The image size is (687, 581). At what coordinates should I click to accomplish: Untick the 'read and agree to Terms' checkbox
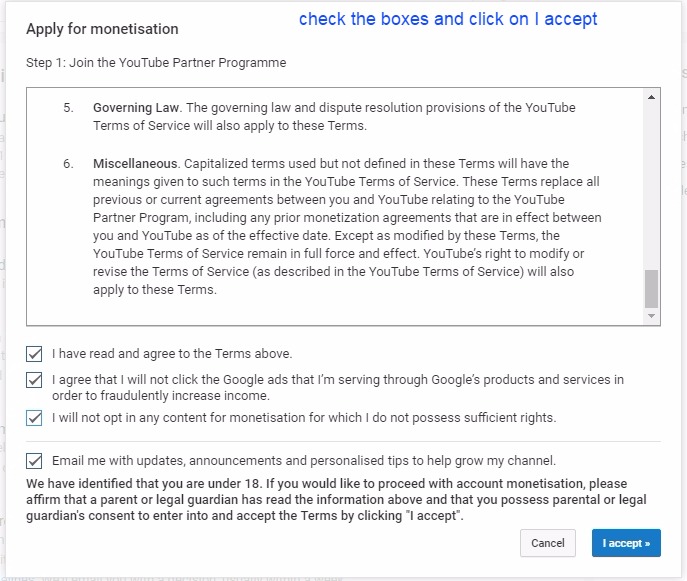click(x=35, y=354)
